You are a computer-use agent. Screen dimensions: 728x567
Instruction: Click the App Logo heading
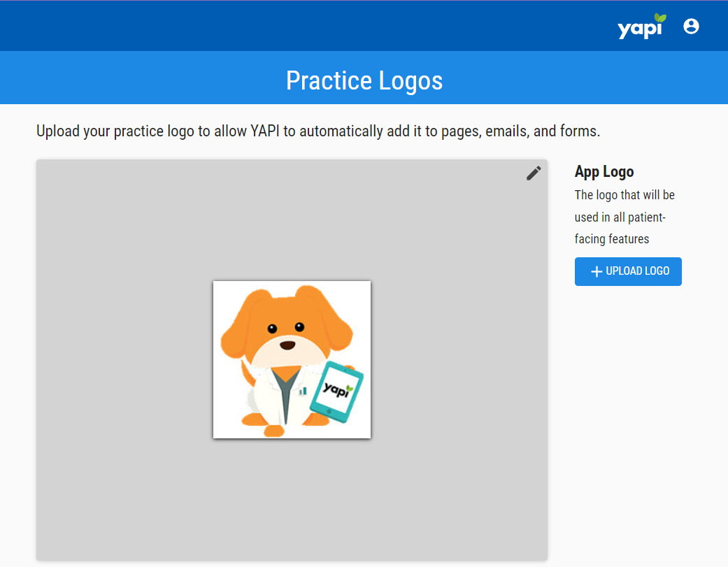604,172
